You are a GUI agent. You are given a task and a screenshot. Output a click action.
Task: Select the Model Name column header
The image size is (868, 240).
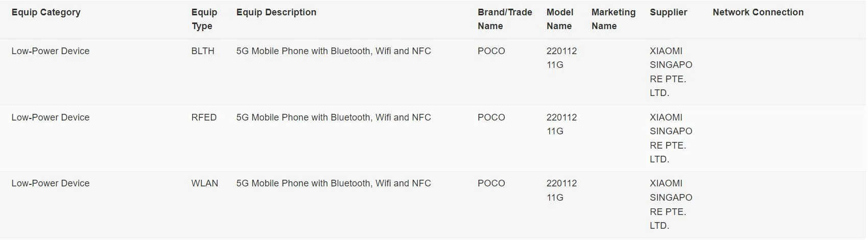pyautogui.click(x=559, y=19)
